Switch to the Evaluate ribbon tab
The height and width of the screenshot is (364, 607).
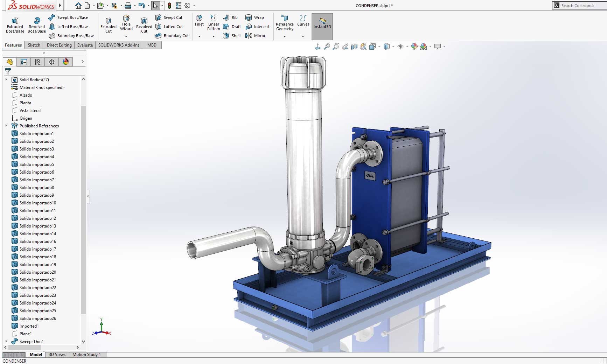tap(85, 45)
